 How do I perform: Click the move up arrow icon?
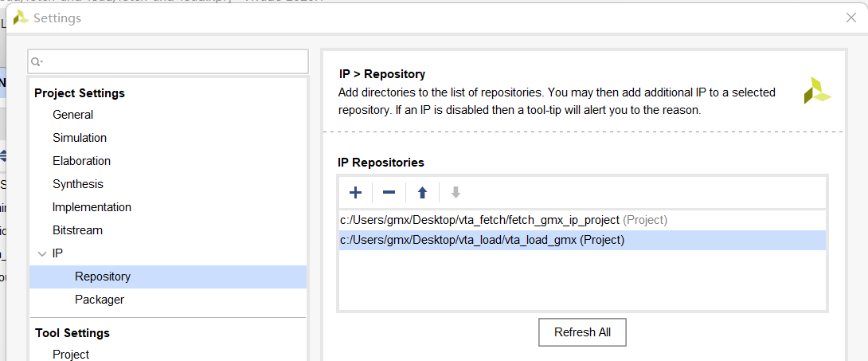click(422, 192)
